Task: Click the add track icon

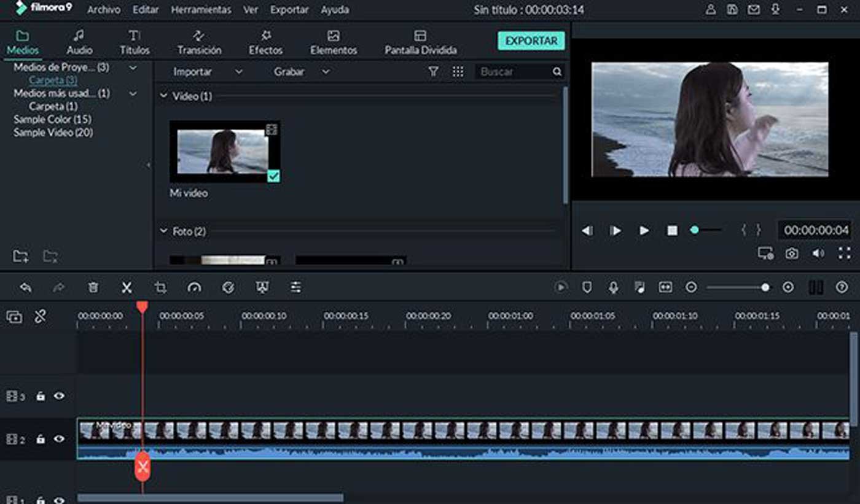Action: tap(14, 317)
